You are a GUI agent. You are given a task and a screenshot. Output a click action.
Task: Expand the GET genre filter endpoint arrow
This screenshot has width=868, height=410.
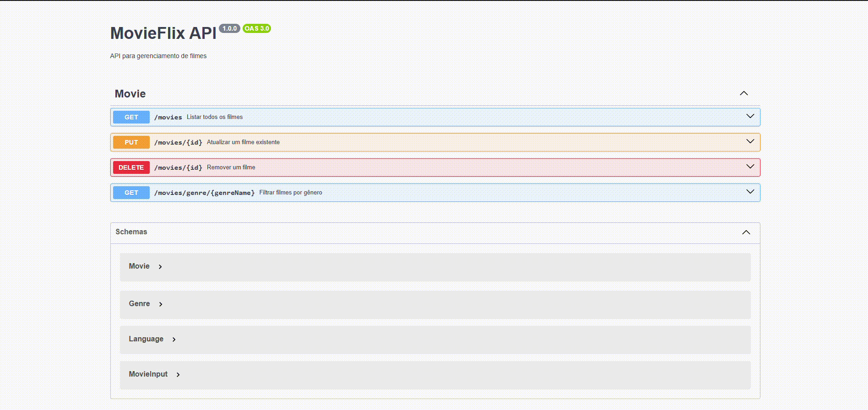750,192
